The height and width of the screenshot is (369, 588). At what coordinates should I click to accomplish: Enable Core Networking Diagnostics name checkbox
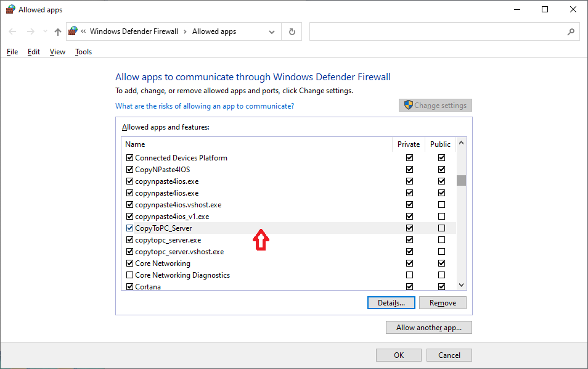coord(130,275)
